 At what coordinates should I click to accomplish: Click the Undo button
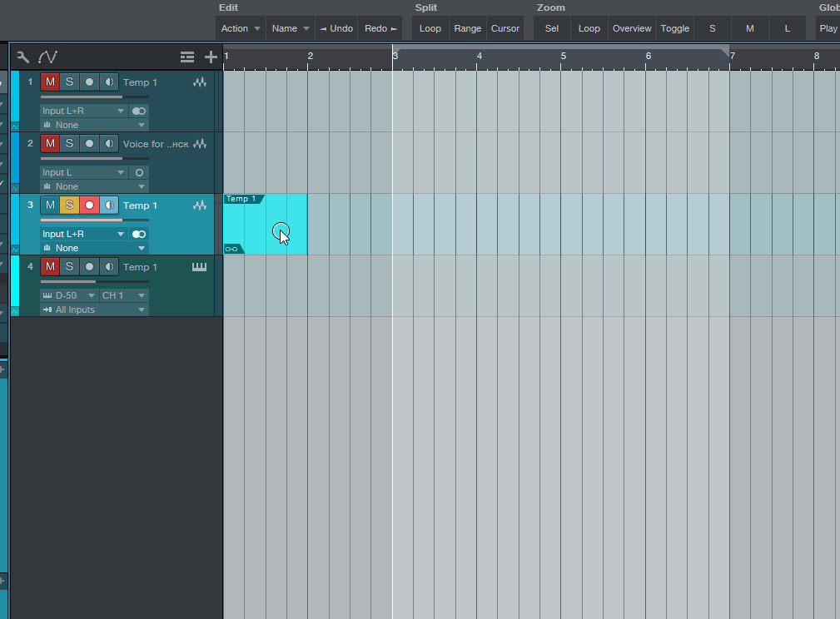[336, 28]
